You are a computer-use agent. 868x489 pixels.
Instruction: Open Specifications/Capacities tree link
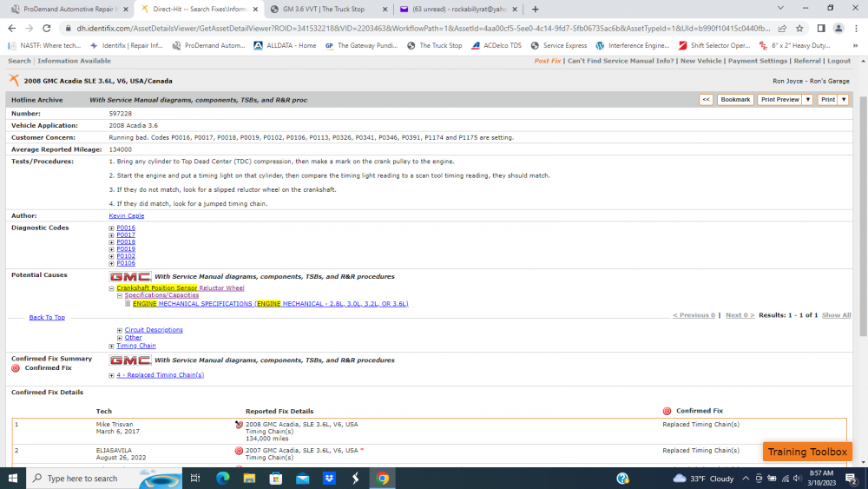161,295
